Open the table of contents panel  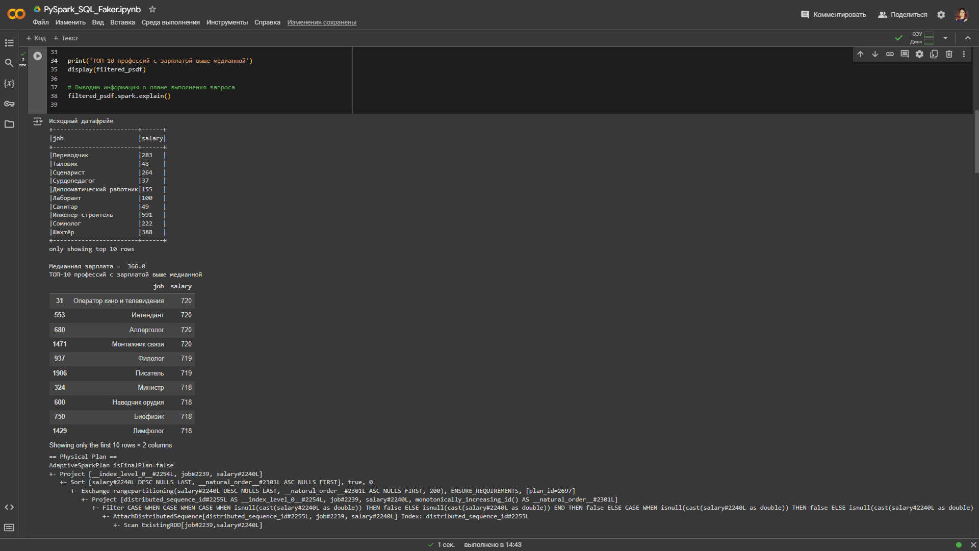tap(9, 43)
